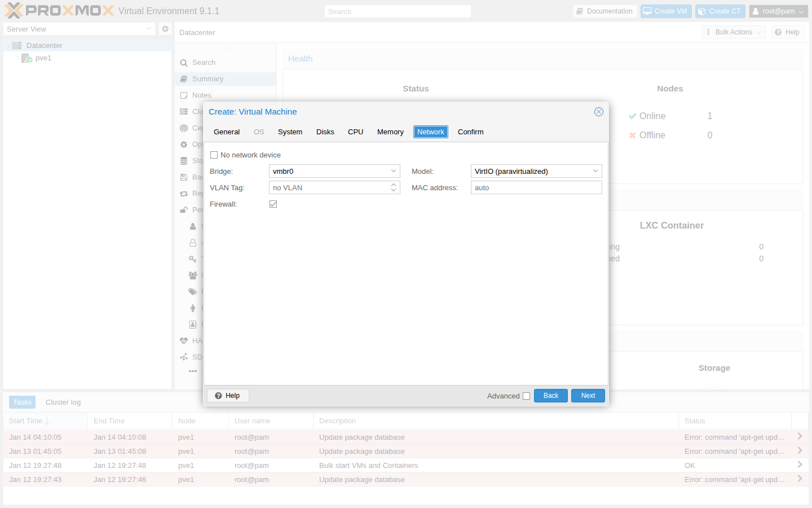Click the MAC address auto field
The height and width of the screenshot is (508, 812).
click(x=536, y=187)
